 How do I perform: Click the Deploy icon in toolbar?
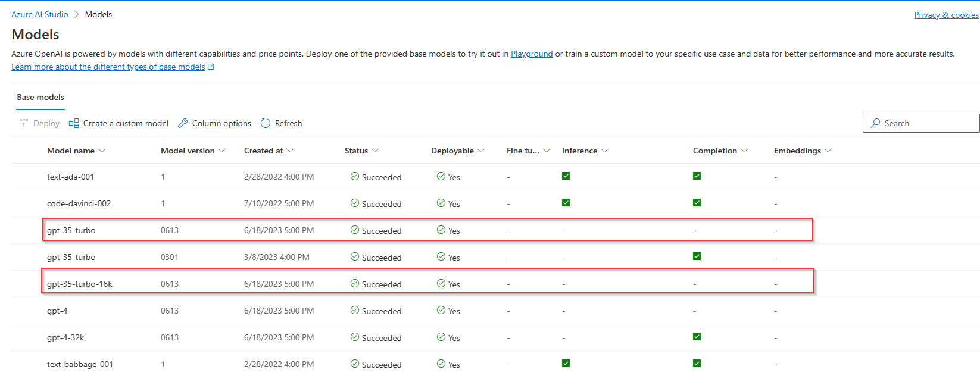click(24, 123)
